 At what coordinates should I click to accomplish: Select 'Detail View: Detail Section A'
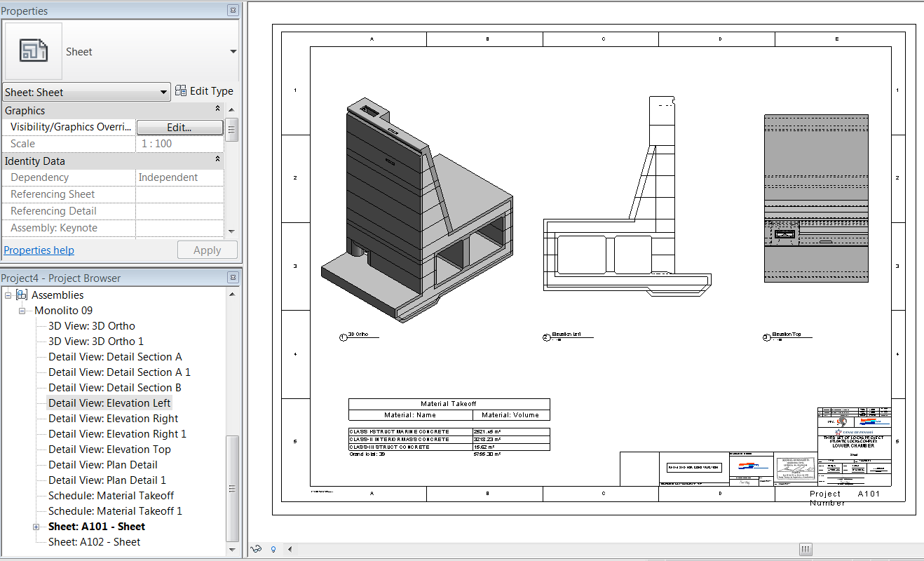pyautogui.click(x=115, y=357)
